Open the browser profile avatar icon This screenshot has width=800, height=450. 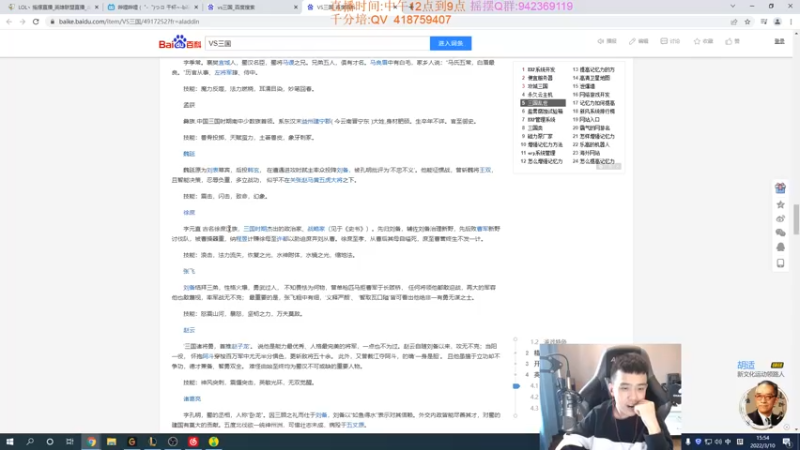pyautogui.click(x=778, y=21)
